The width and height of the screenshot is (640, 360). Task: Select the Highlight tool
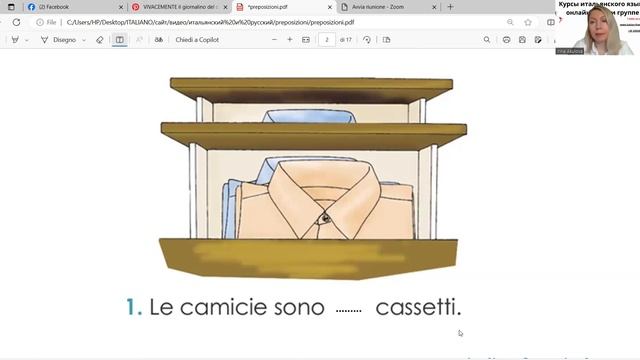coord(15,40)
